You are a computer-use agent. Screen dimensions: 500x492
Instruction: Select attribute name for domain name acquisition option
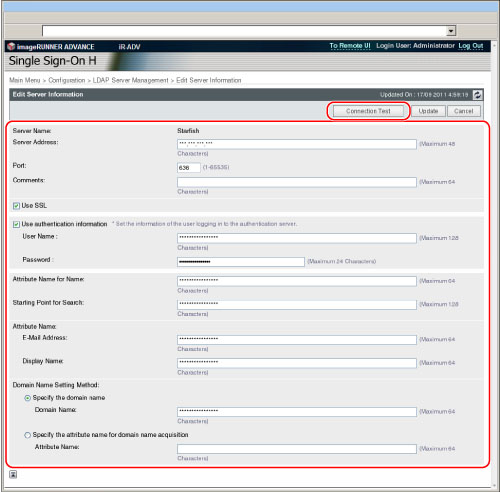pyautogui.click(x=28, y=435)
